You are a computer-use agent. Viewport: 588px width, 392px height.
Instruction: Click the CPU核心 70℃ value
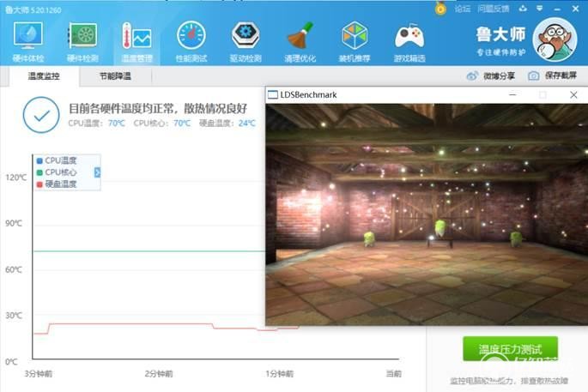(182, 123)
